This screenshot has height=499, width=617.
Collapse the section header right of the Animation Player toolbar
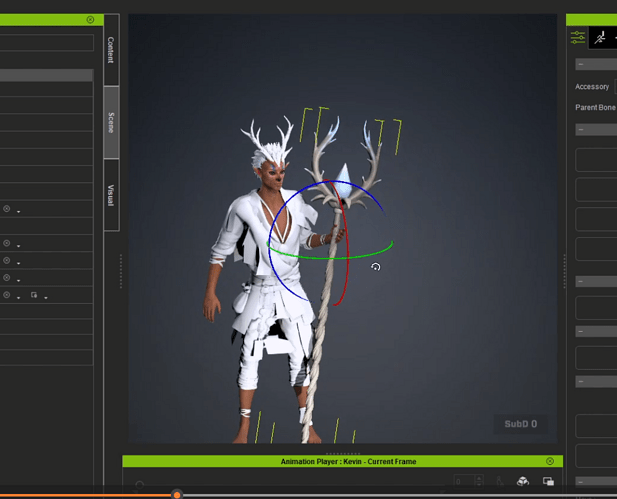click(596, 481)
